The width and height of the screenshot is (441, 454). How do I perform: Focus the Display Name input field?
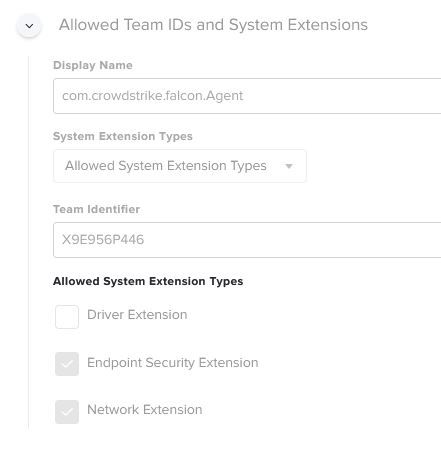247,96
